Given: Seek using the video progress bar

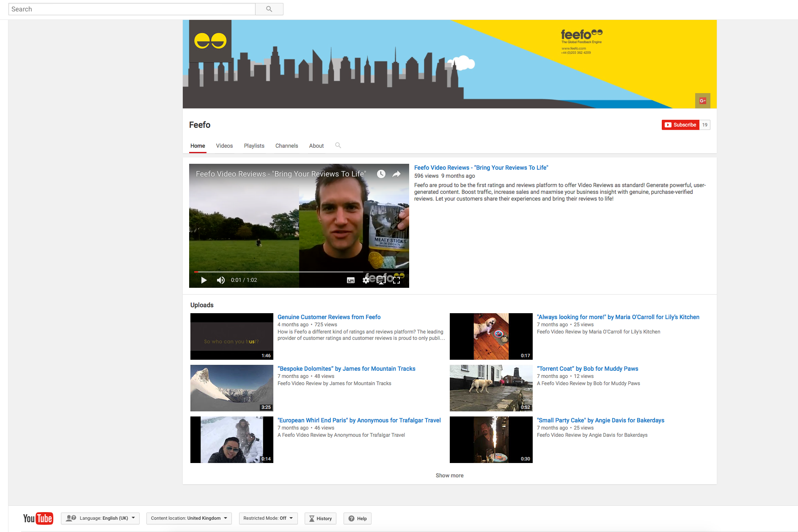Looking at the screenshot, I should [x=299, y=272].
